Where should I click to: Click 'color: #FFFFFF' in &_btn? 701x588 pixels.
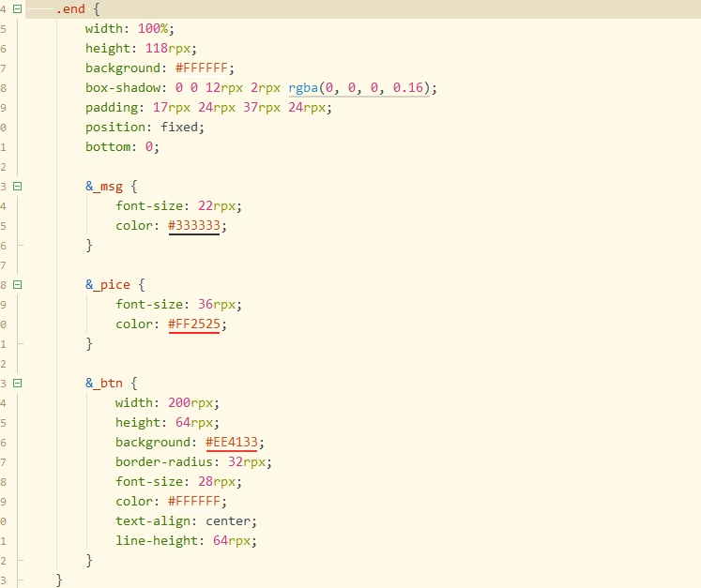[x=171, y=502]
